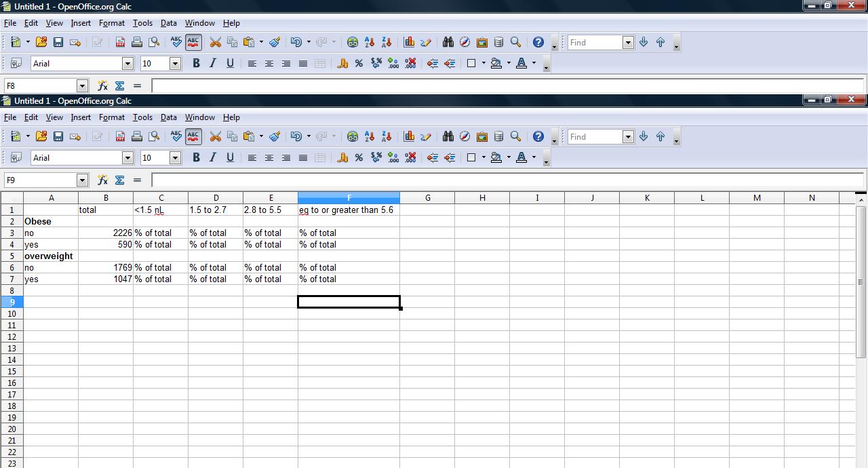
Task: Expand the Name Box dropdown showing F9
Action: 82,180
